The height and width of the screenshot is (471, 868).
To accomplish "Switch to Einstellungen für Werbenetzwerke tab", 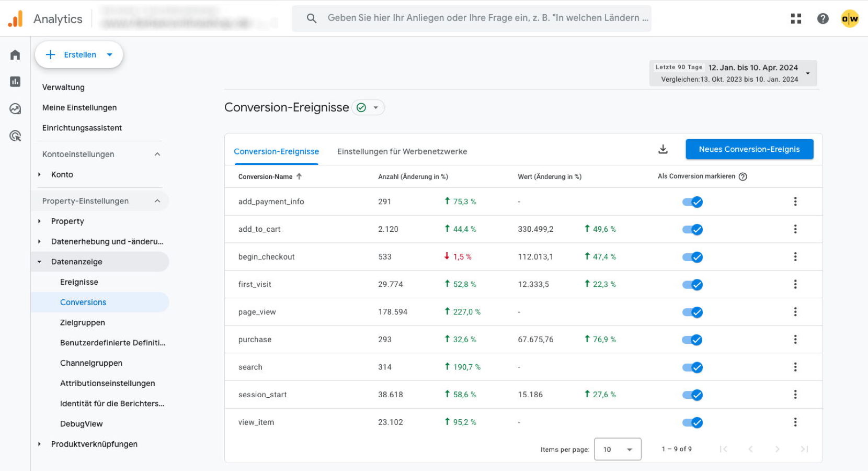I will (x=402, y=152).
